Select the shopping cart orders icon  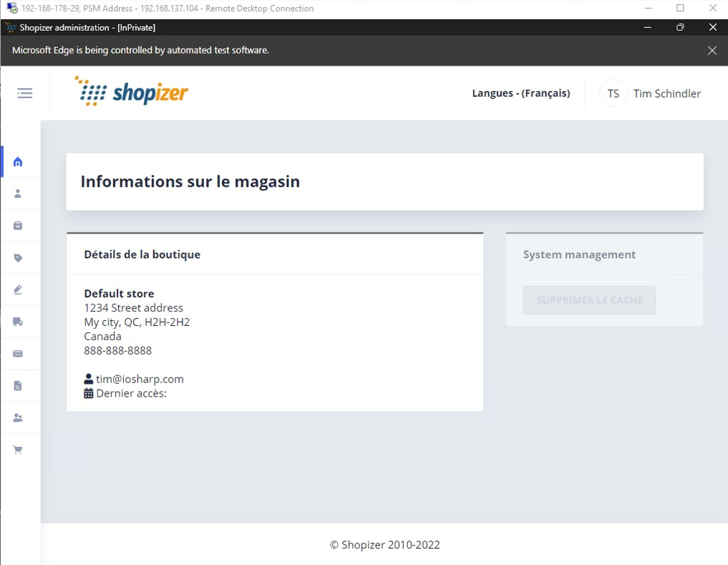coord(19,449)
